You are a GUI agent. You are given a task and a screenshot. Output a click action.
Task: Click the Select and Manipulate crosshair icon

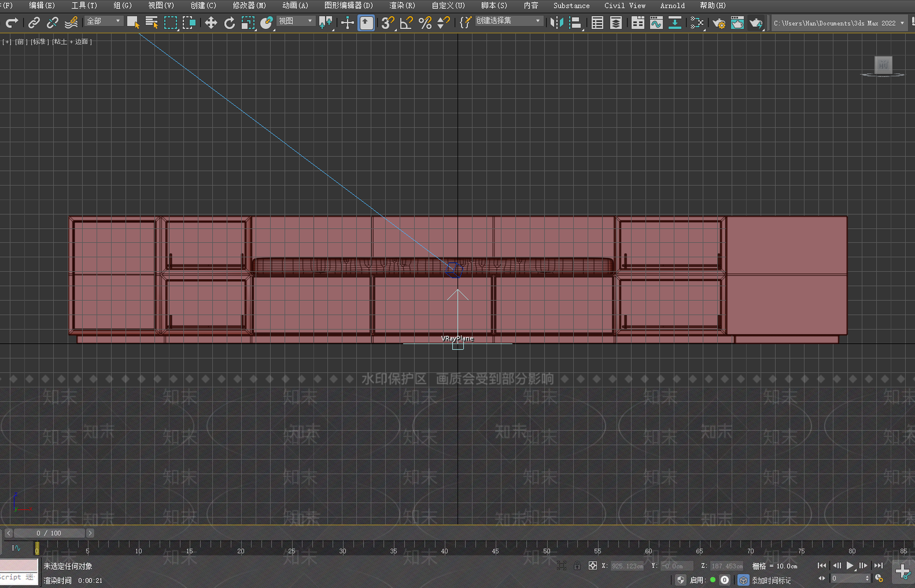point(347,23)
